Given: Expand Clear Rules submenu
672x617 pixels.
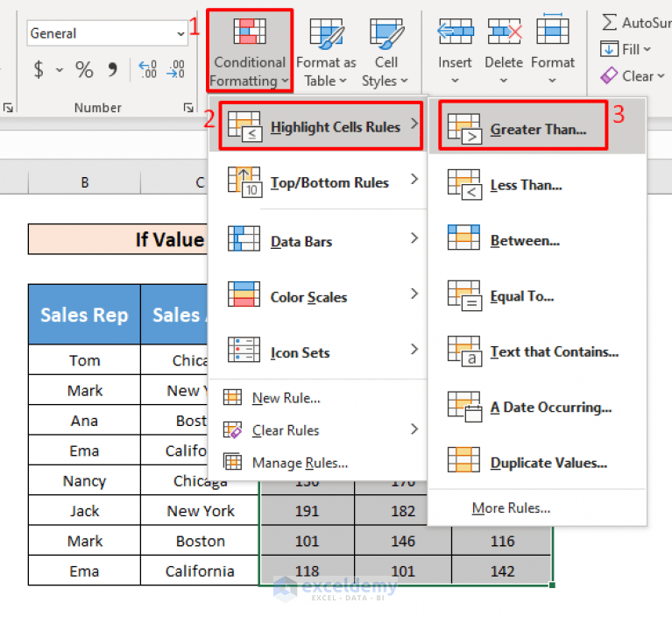Looking at the screenshot, I should click(318, 430).
